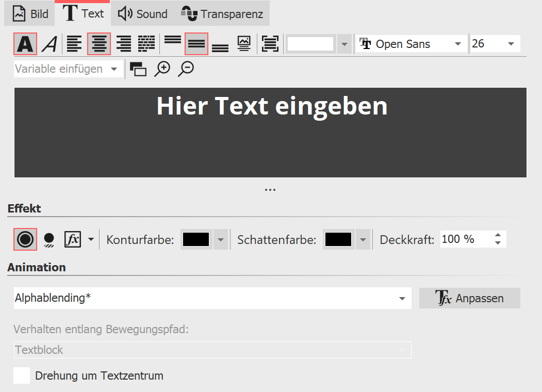Click the Anpassen button
The image size is (542, 392).
point(470,298)
